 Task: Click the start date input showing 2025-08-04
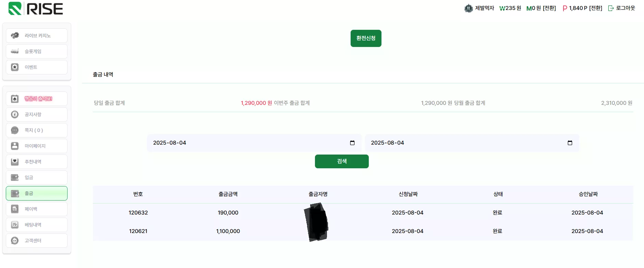(x=254, y=143)
